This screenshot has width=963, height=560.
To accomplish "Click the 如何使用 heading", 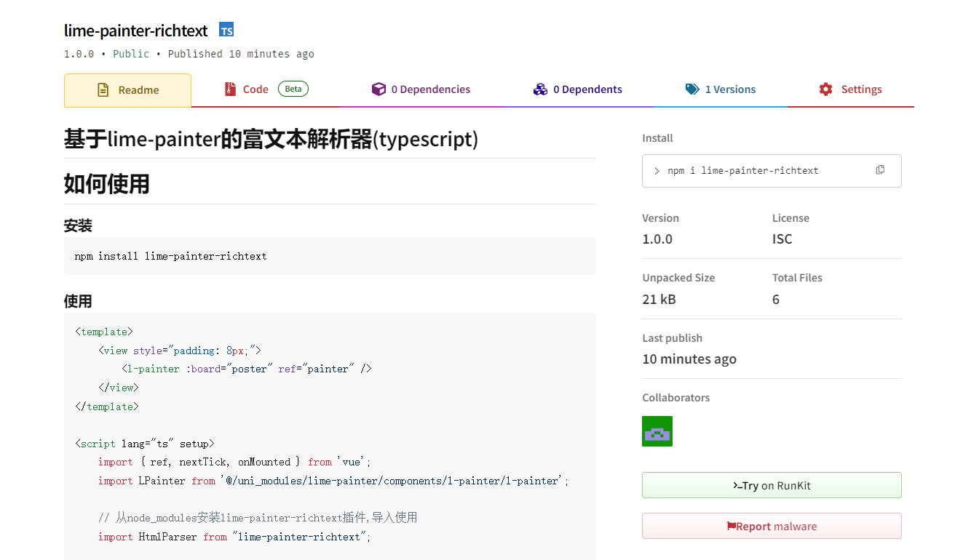I will click(107, 184).
